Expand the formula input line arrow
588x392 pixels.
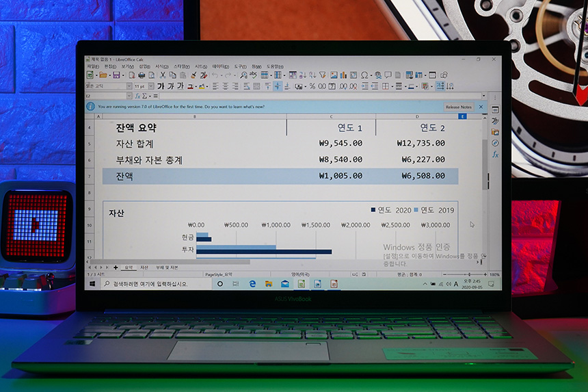[x=484, y=96]
